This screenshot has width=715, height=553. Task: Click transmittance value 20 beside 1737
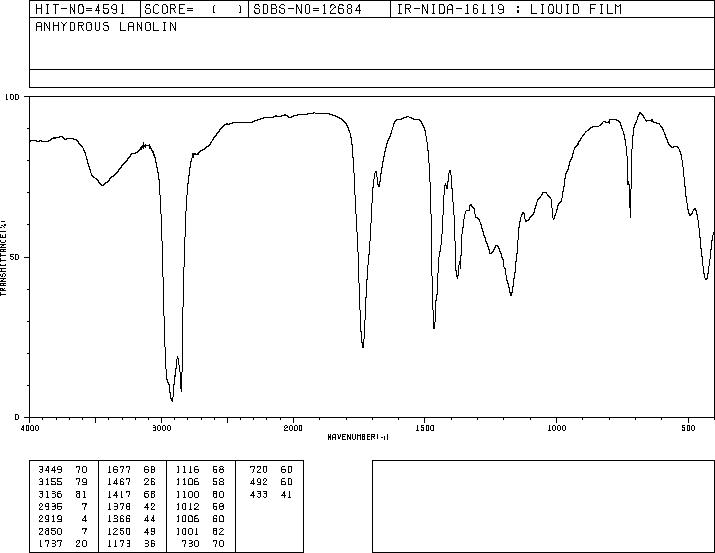click(81, 543)
